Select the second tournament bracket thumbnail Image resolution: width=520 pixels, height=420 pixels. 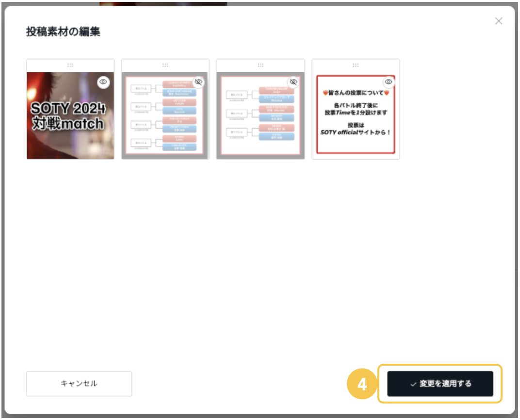(x=165, y=115)
